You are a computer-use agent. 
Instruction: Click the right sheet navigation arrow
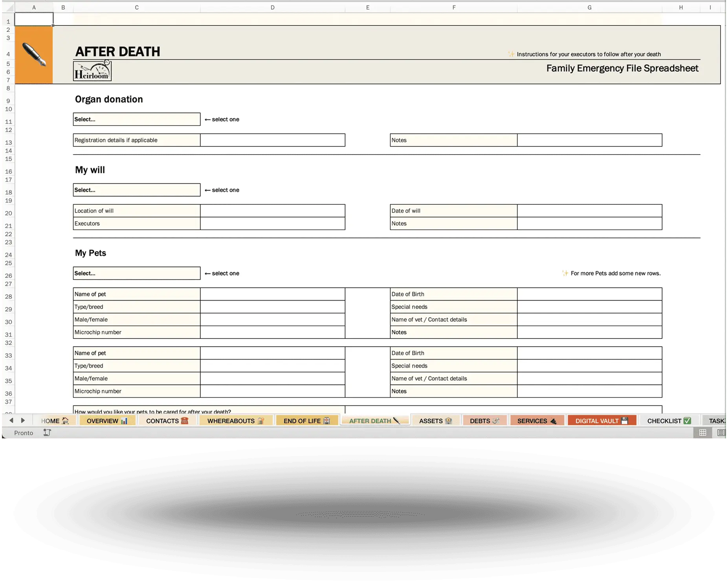pyautogui.click(x=24, y=420)
